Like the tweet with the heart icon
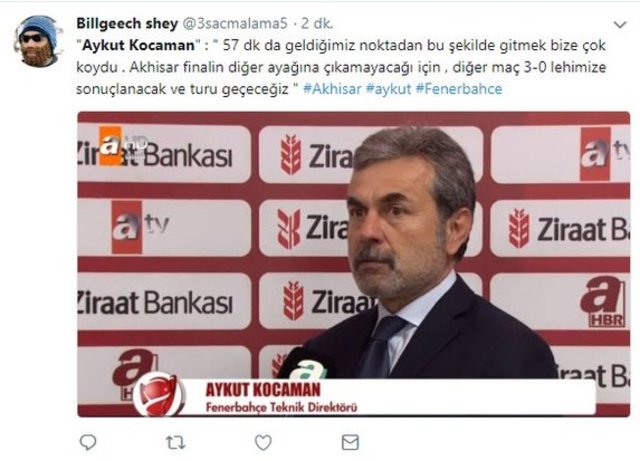This screenshot has width=640, height=461. click(x=263, y=442)
